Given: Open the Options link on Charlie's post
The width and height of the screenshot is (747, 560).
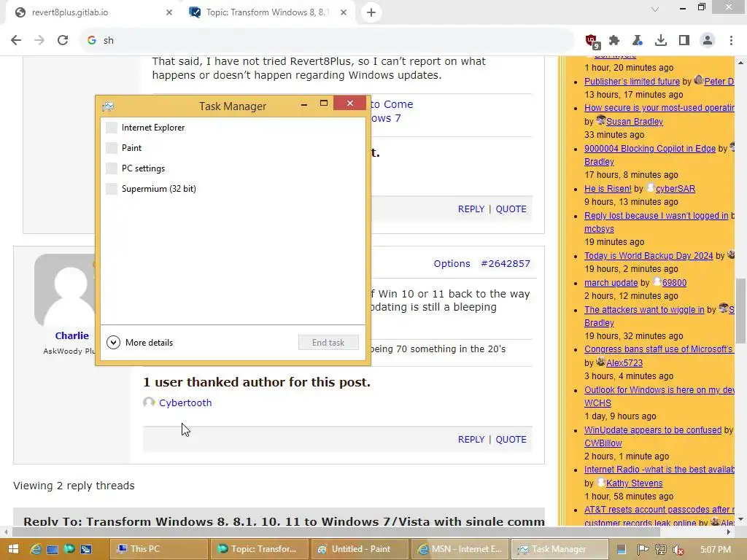Looking at the screenshot, I should coord(452,264).
